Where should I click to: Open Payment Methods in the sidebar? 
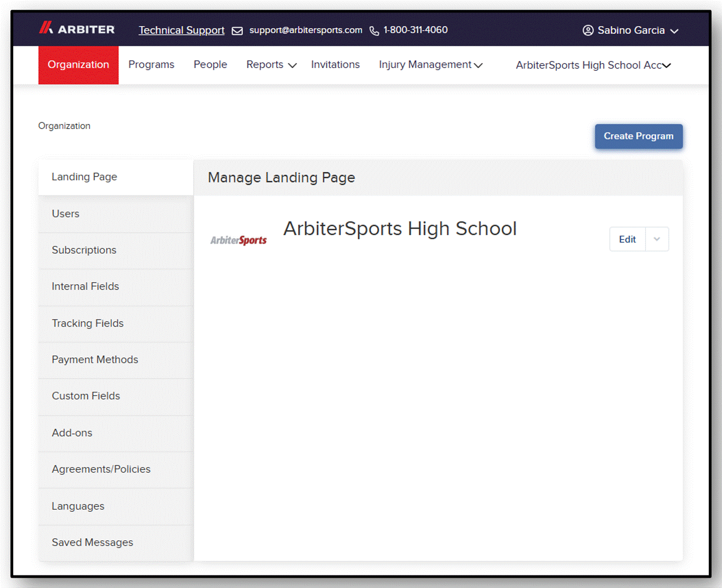[116, 360]
